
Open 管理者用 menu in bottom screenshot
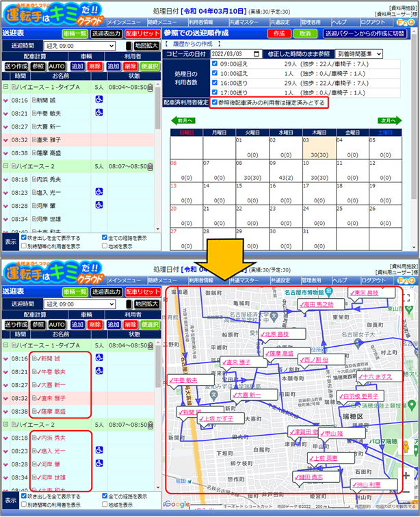click(311, 280)
